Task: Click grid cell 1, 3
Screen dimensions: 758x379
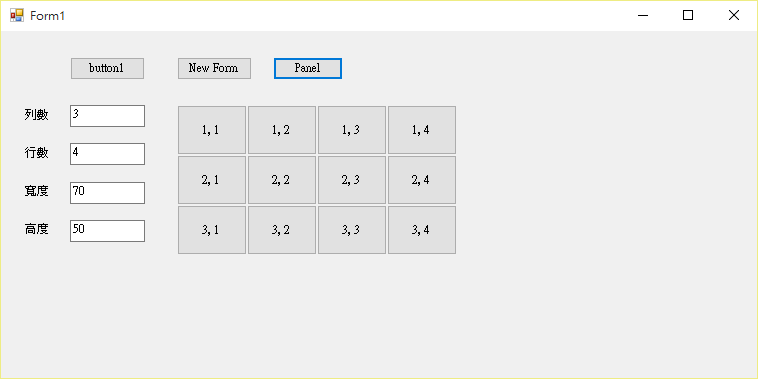Action: pyautogui.click(x=352, y=130)
